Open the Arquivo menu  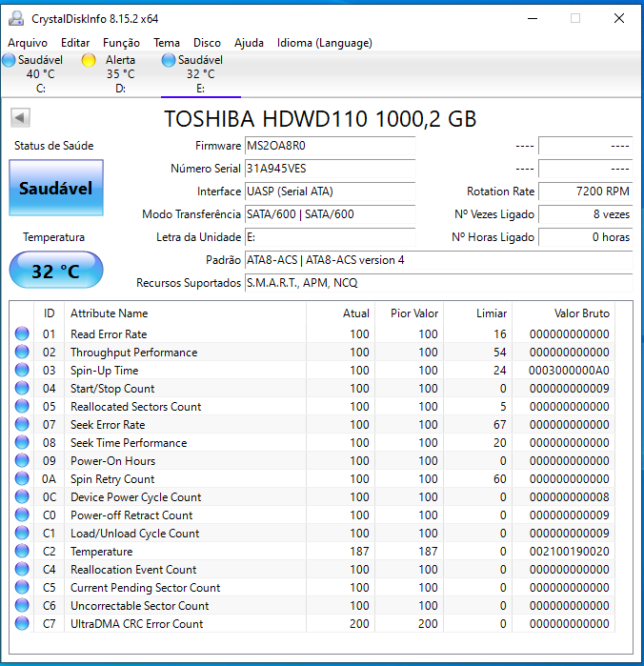pyautogui.click(x=28, y=43)
